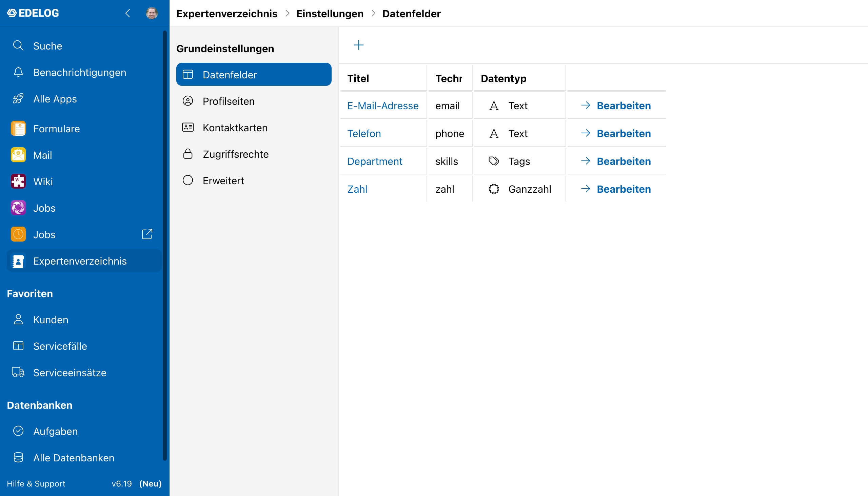Click the EDELOG logo
Screen dimensions: 868x496
coord(33,13)
